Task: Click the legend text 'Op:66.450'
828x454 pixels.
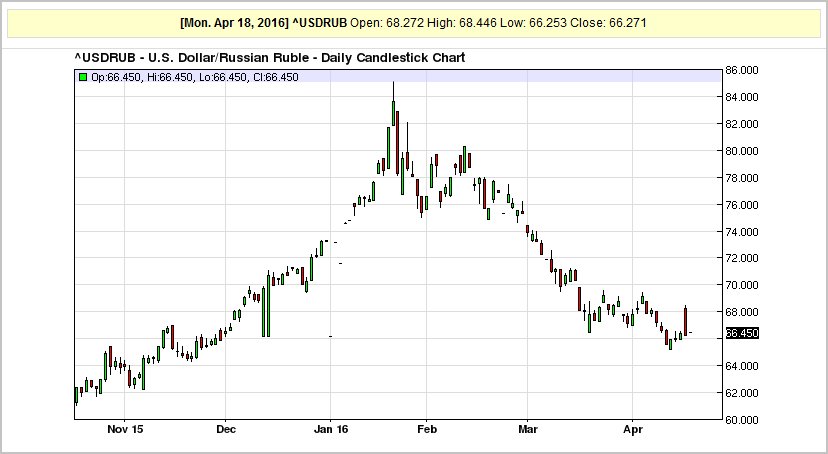Action: (x=116, y=77)
